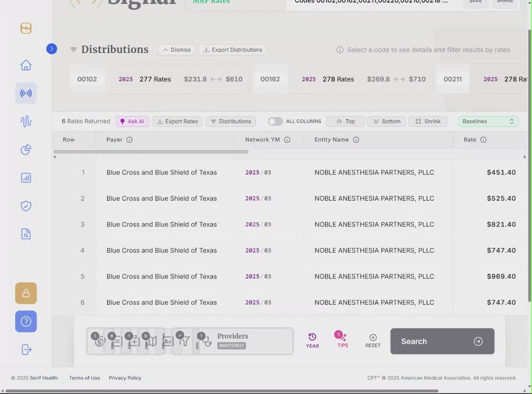Open the pie chart sidebar icon
The height and width of the screenshot is (394, 532).
[26, 149]
